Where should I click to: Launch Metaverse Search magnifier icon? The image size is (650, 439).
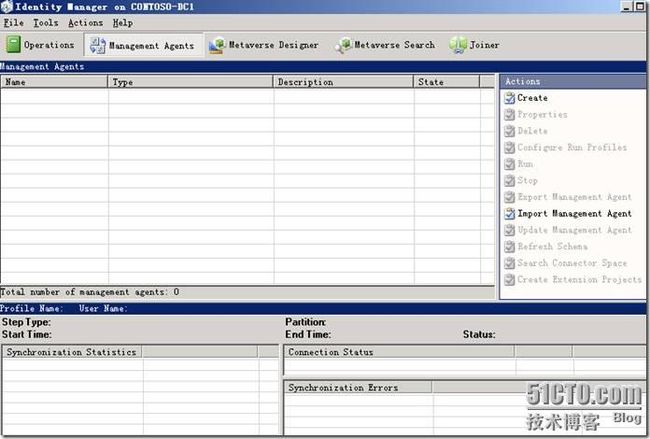tap(343, 45)
